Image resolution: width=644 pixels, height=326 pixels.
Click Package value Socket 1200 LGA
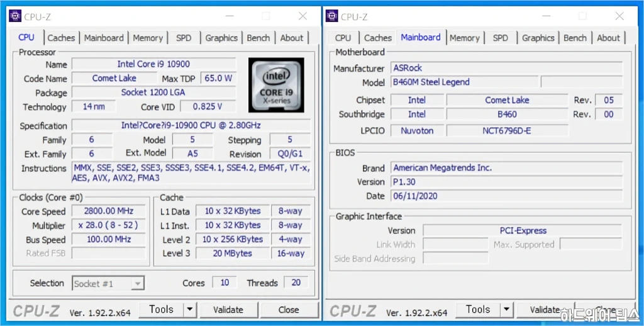(x=153, y=92)
